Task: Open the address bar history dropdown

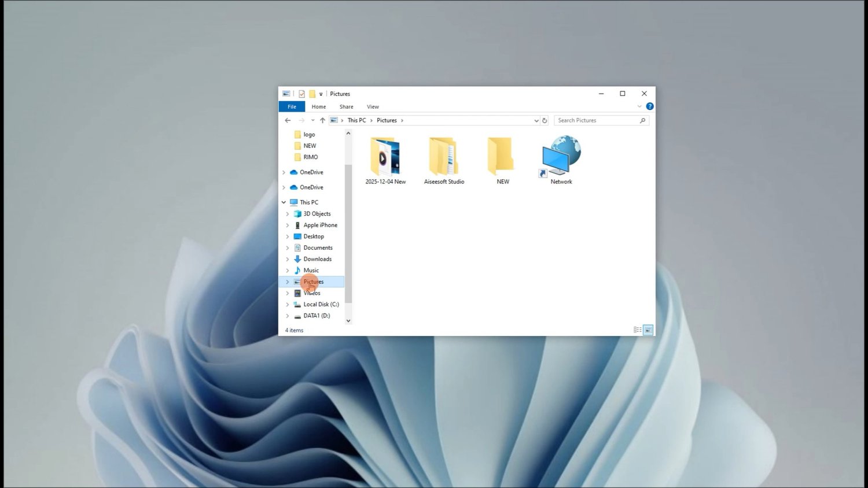Action: pos(536,120)
